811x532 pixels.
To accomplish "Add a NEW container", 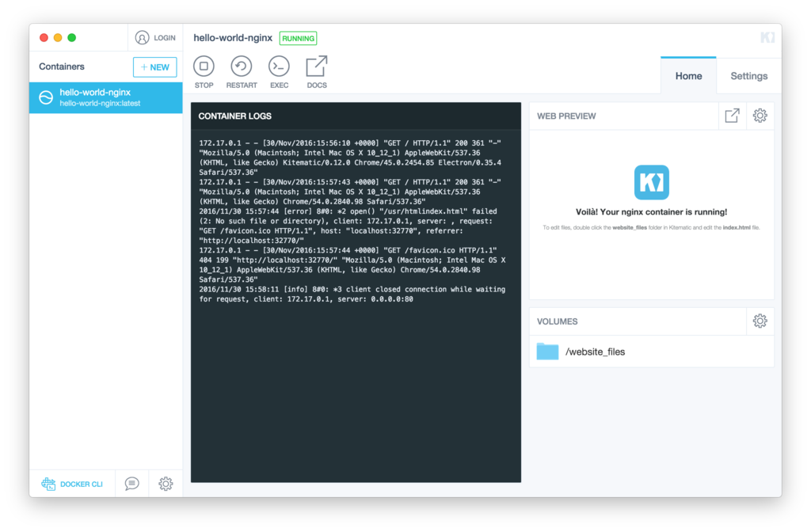I will click(154, 67).
